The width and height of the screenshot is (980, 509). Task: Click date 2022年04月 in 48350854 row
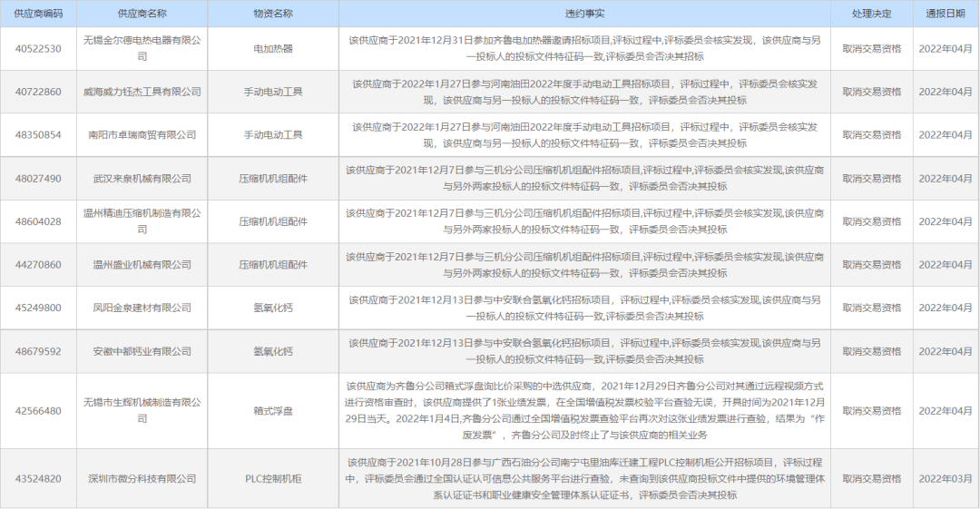(945, 135)
